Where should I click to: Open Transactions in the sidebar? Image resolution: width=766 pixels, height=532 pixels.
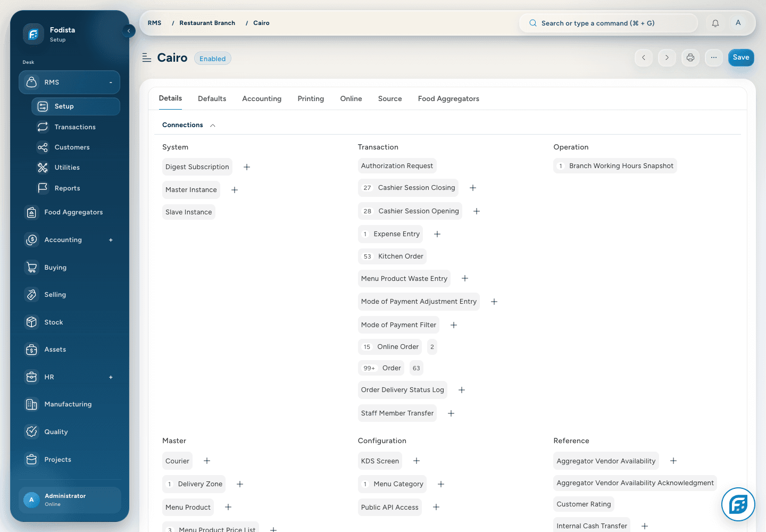[x=75, y=127]
